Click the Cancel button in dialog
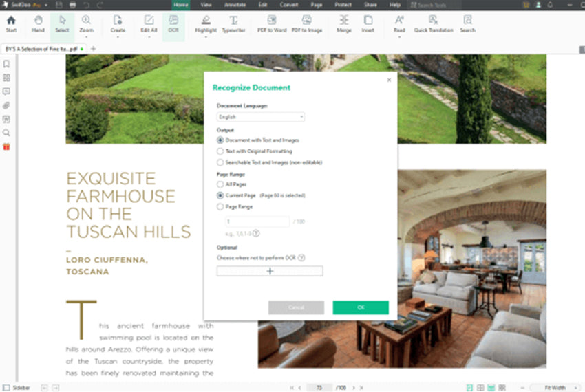Viewport: 585px width, 392px height. click(295, 307)
